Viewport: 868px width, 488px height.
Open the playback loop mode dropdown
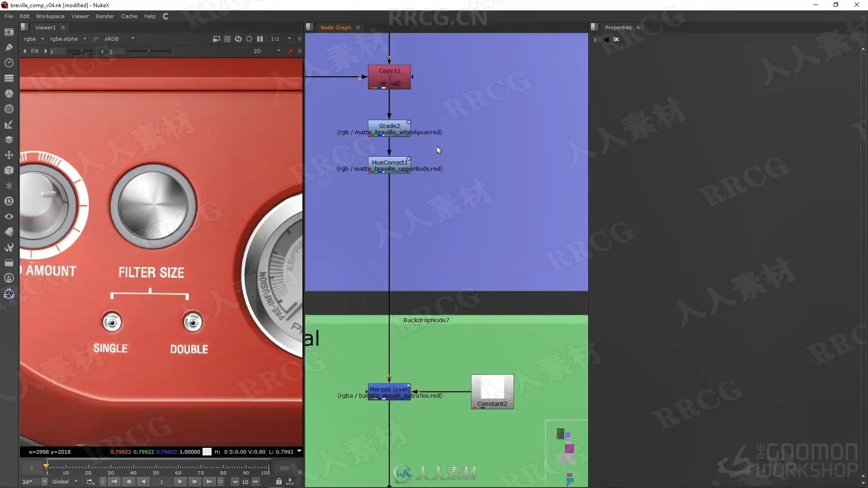click(90, 482)
